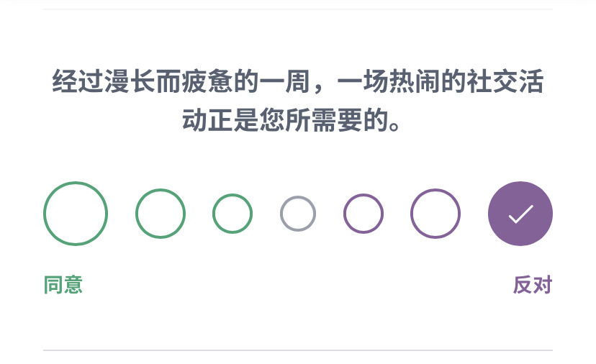The width and height of the screenshot is (596, 364).
Task: Choose the medium green agree circle
Action: click(x=161, y=214)
